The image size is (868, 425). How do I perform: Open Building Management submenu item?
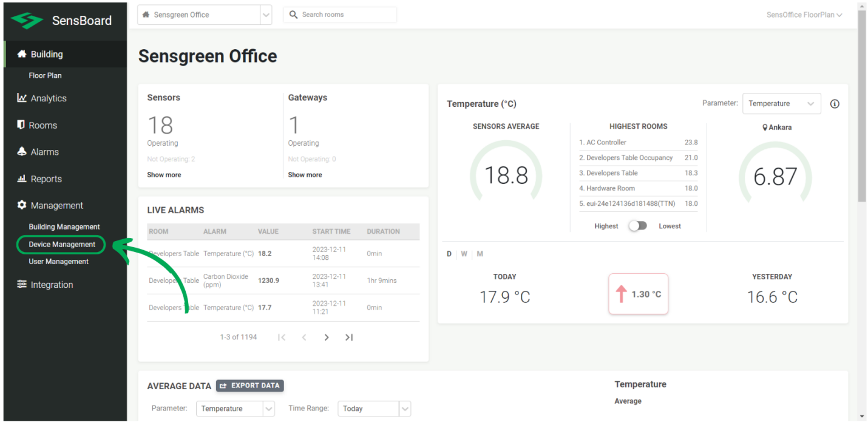[64, 227]
